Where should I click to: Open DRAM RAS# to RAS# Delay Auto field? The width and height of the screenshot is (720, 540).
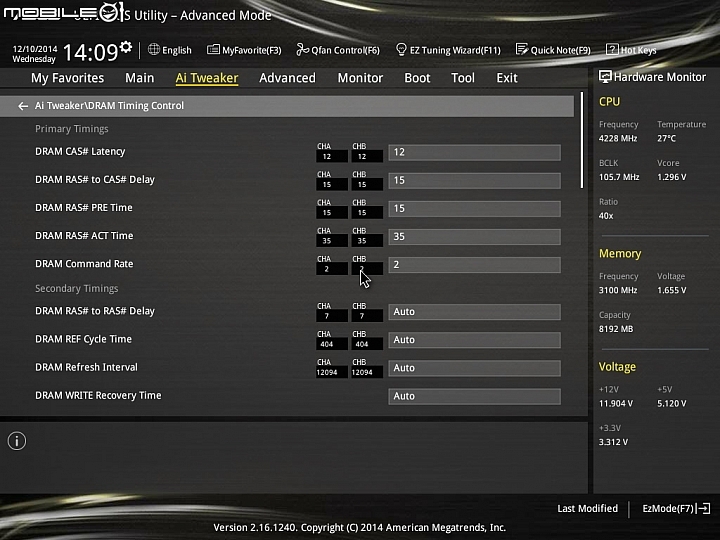click(x=474, y=312)
